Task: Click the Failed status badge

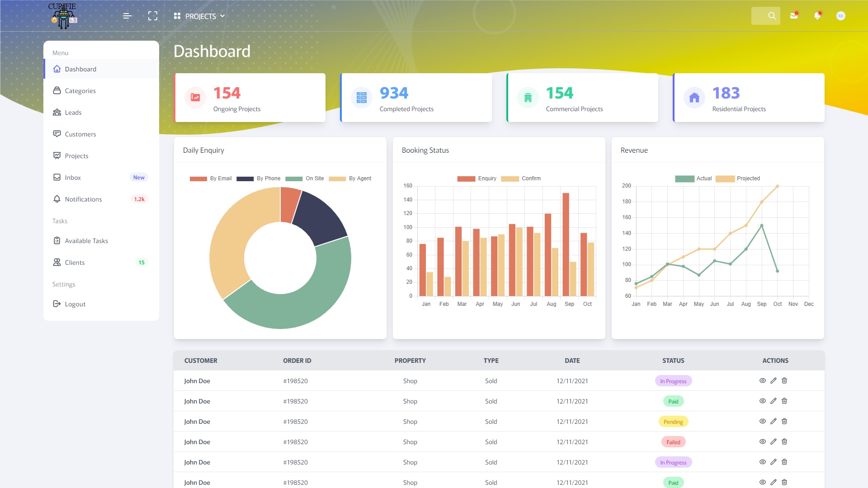Action: [673, 442]
